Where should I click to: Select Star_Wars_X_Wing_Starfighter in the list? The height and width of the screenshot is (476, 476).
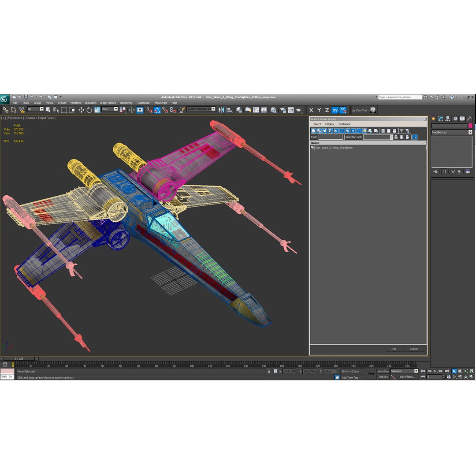[334, 148]
